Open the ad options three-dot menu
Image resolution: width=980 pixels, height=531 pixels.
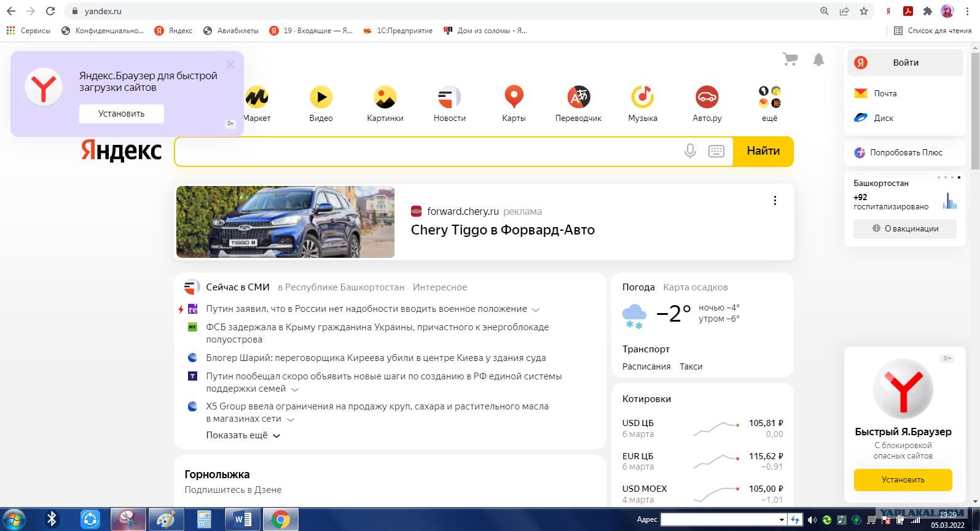pyautogui.click(x=775, y=200)
